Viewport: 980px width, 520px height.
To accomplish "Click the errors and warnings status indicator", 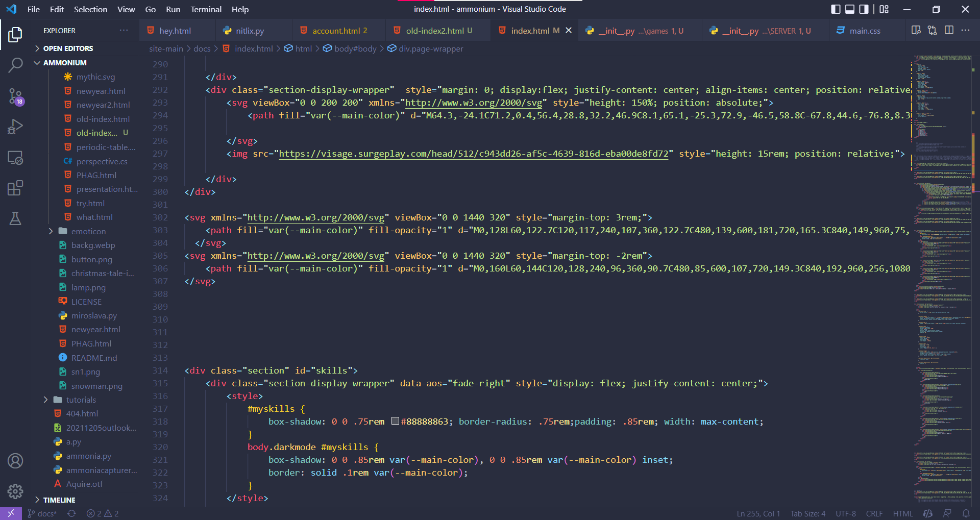I will pyautogui.click(x=103, y=513).
